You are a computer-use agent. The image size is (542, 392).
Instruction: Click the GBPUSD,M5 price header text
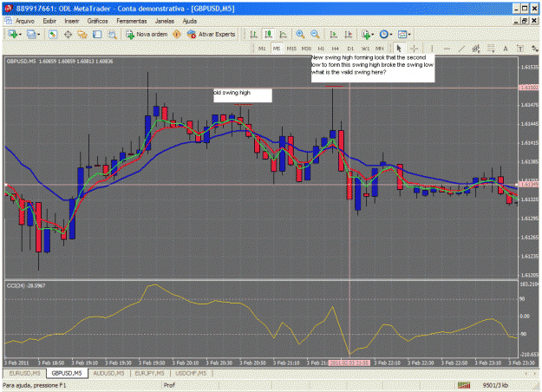click(60, 62)
